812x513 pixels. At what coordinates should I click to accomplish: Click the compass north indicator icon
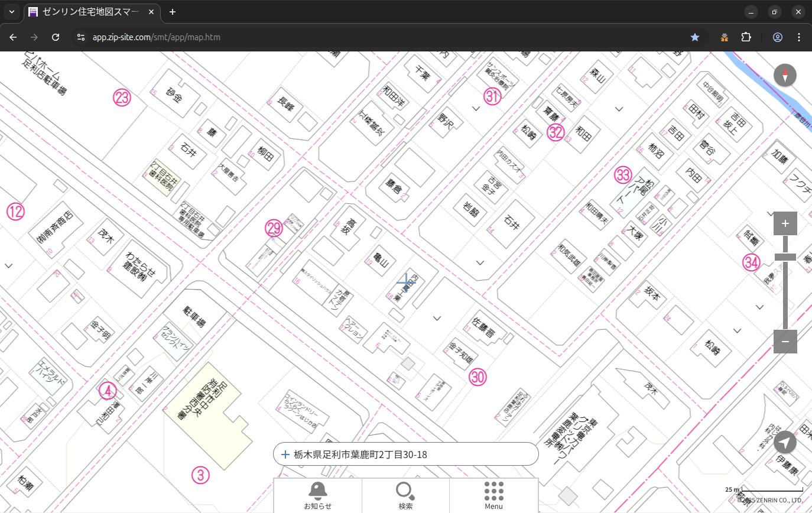[785, 76]
